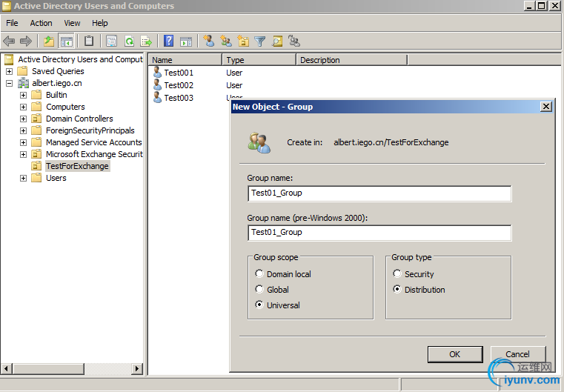Click the Forward arrow toolbar icon
Viewport: 564px width, 392px height.
click(25, 41)
